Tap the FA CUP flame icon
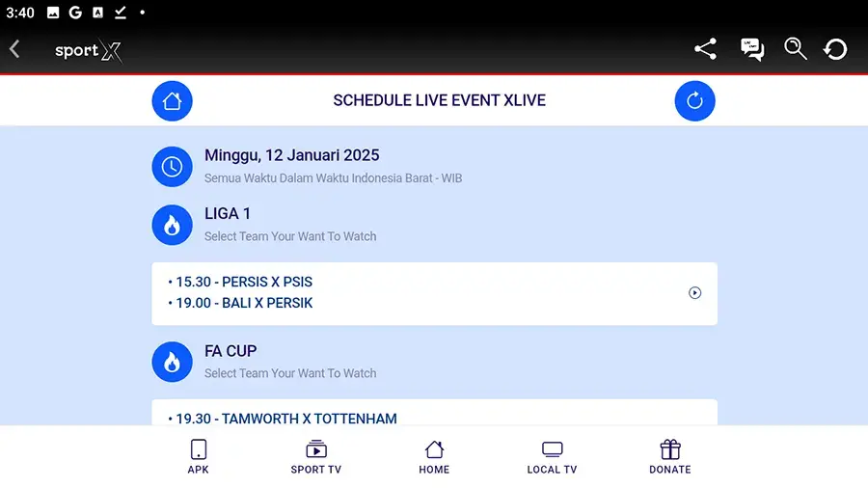Screen dimensions: 868x488 (x=172, y=362)
